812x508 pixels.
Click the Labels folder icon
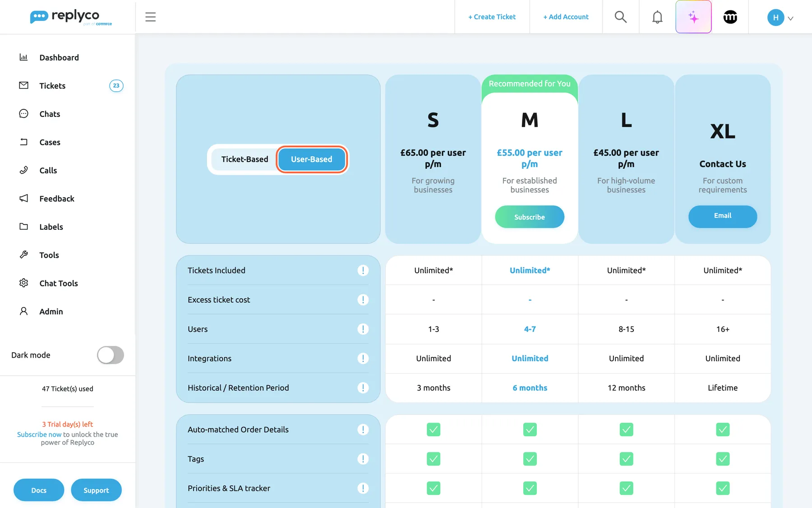23,227
